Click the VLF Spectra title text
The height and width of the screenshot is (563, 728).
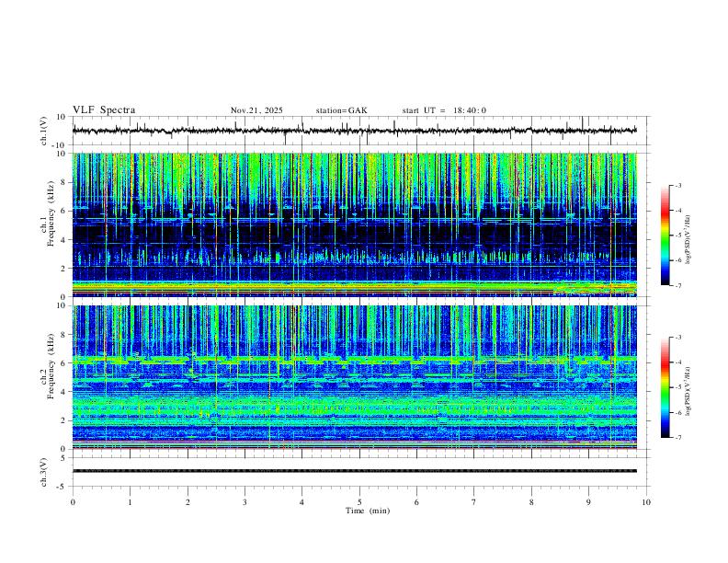point(104,110)
